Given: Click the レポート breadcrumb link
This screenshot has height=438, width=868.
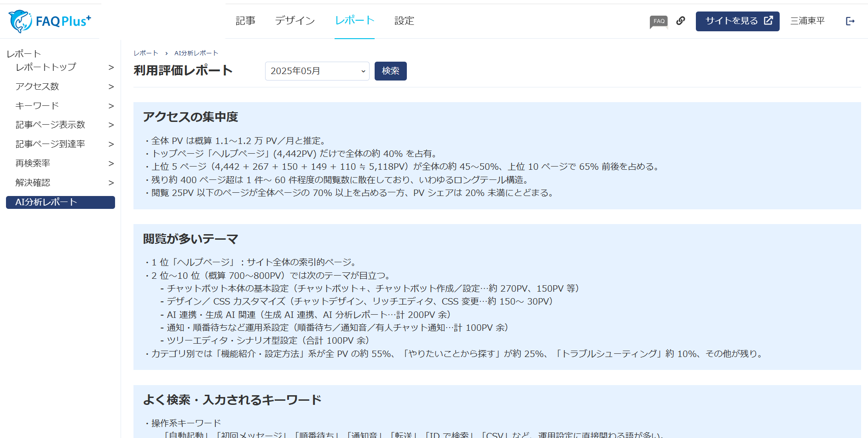Looking at the screenshot, I should [x=145, y=53].
